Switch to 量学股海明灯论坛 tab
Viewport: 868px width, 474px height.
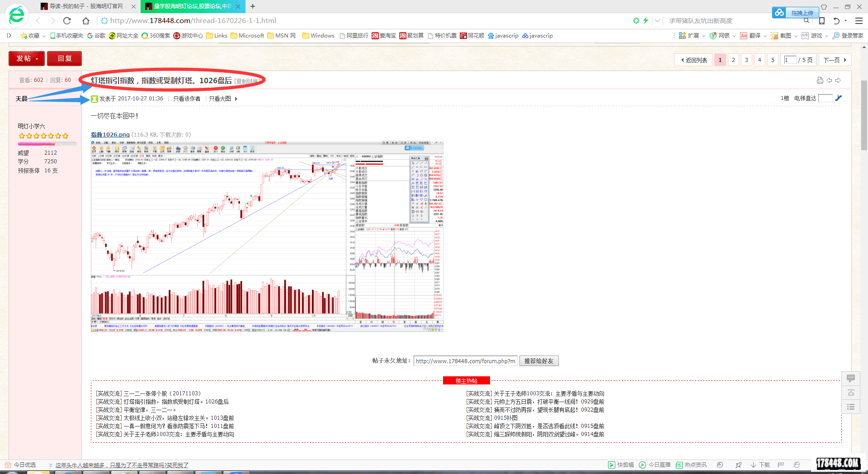tap(193, 6)
